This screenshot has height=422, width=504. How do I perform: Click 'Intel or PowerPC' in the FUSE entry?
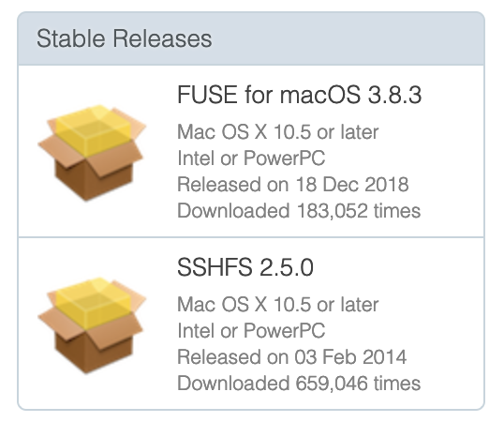pyautogui.click(x=251, y=158)
